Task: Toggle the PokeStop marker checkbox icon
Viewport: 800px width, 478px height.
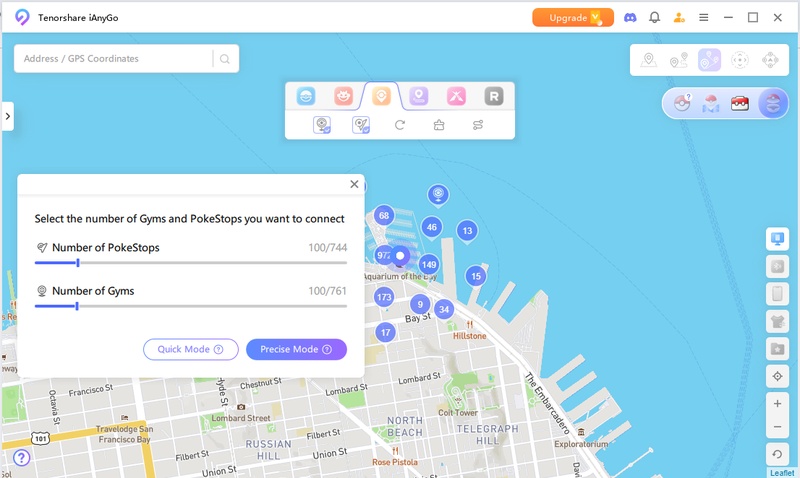Action: click(361, 124)
